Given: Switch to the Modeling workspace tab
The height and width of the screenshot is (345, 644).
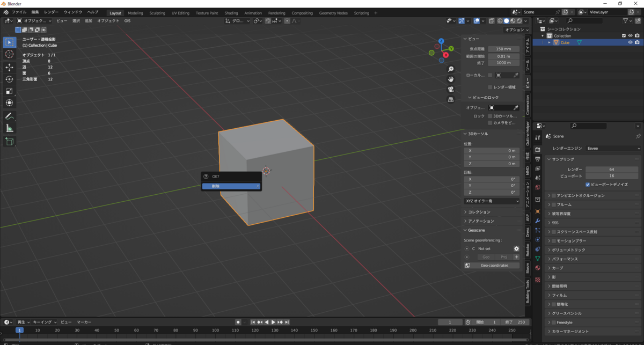Looking at the screenshot, I should pyautogui.click(x=135, y=13).
